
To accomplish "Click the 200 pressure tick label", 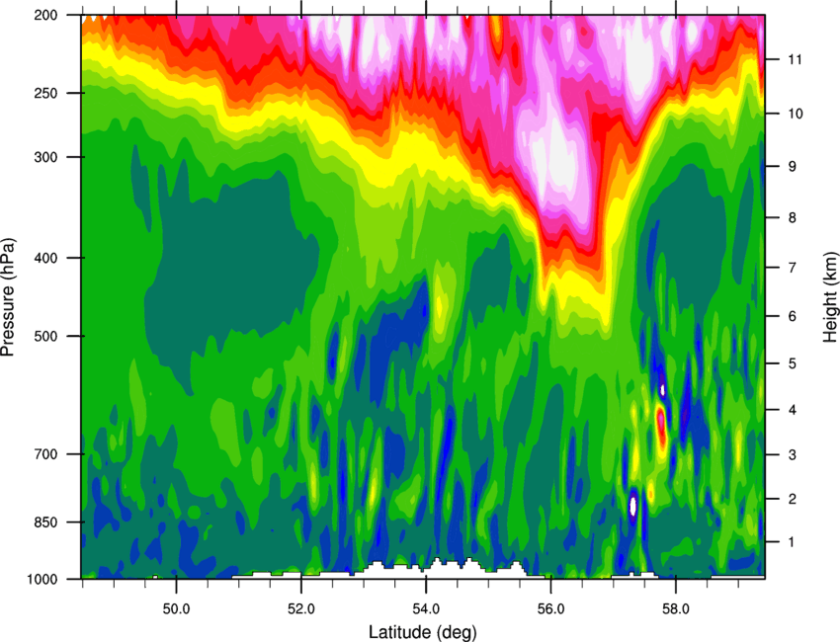I will coord(46,15).
